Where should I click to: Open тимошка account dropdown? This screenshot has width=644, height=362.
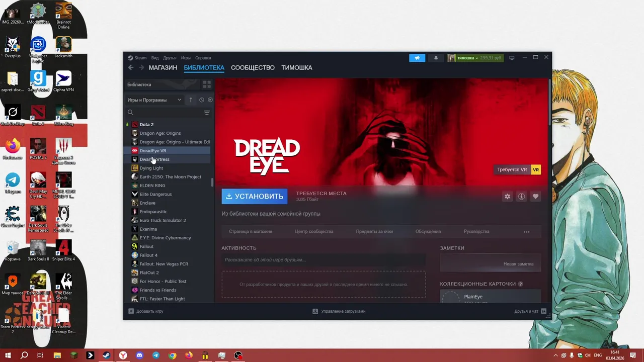[475, 58]
